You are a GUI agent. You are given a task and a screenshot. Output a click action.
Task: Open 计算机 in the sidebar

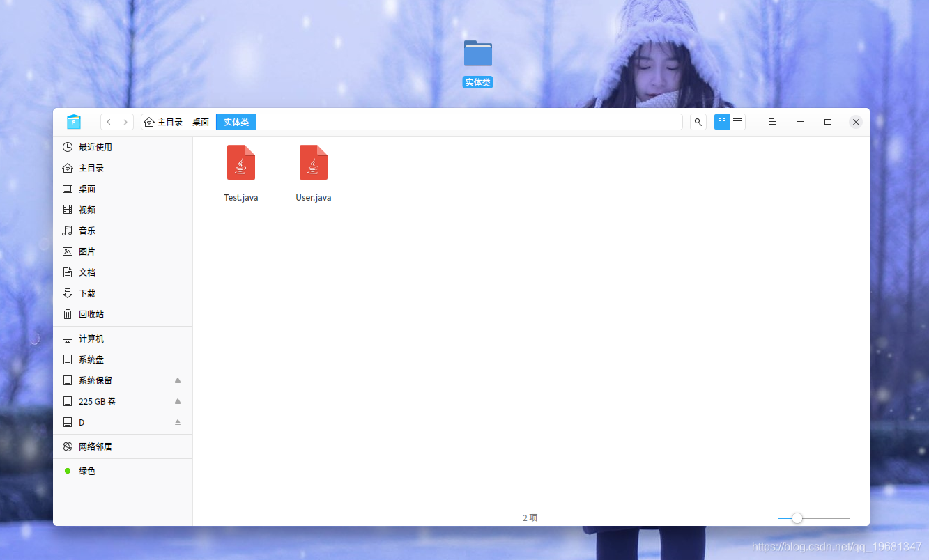(x=123, y=339)
